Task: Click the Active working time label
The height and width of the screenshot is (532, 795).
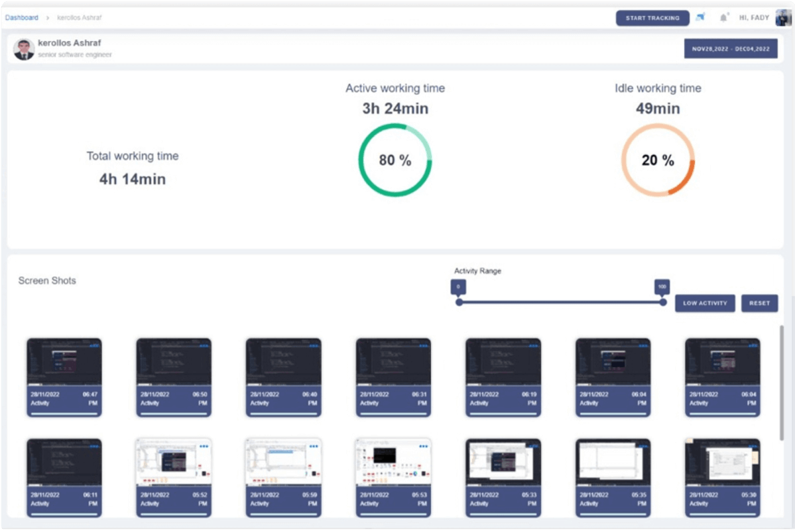Action: point(395,88)
